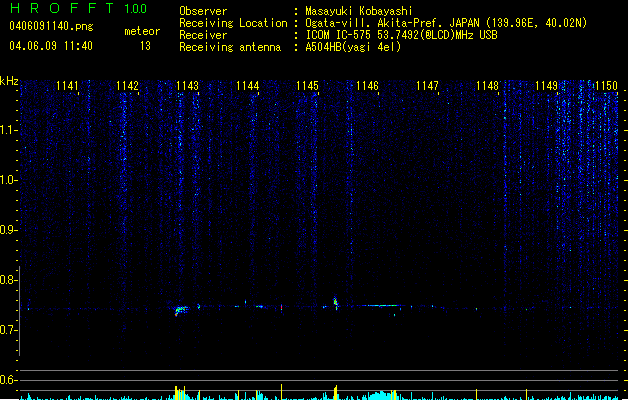The height and width of the screenshot is (400, 629).
Task: Click the 0.6 kHz frequency axis label
Action: click(x=8, y=380)
